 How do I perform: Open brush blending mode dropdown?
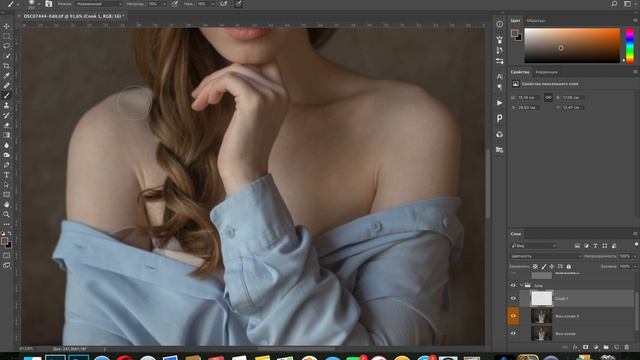[99, 4]
